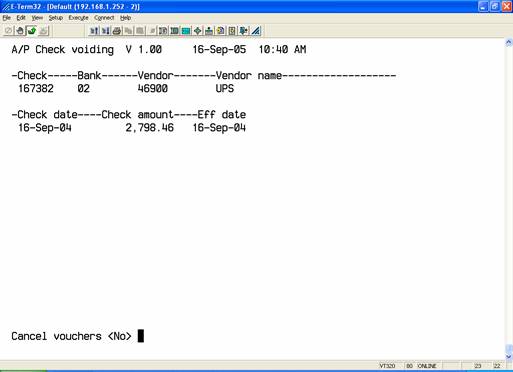Click the printer icon in the toolbar
513x372 pixels.
117,31
